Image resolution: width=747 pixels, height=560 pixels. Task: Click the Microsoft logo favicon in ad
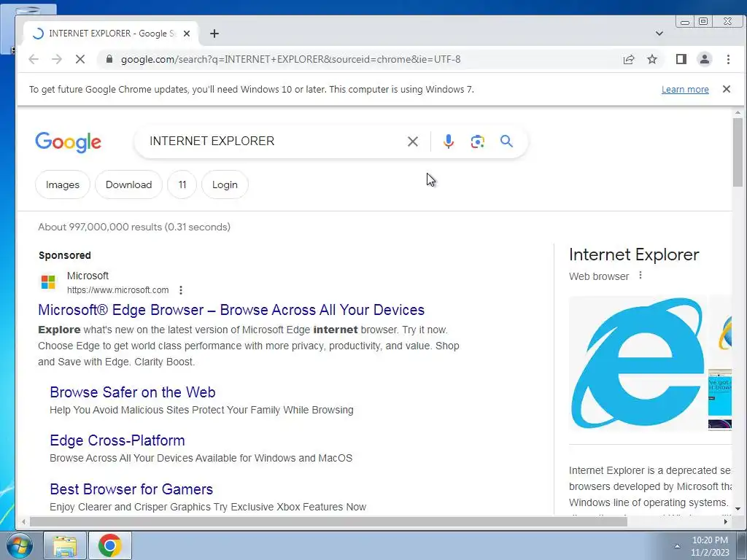click(x=48, y=282)
